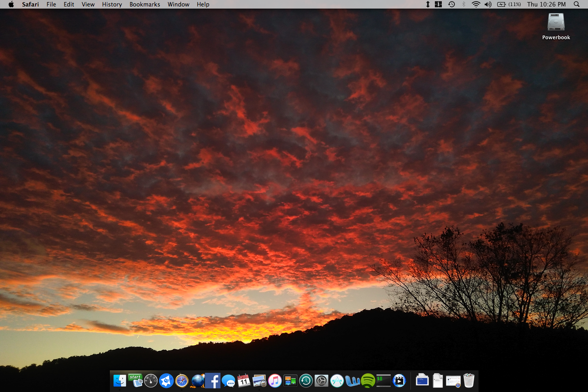This screenshot has height=392, width=588.
Task: Open Terminal from the Dock
Action: click(x=383, y=381)
